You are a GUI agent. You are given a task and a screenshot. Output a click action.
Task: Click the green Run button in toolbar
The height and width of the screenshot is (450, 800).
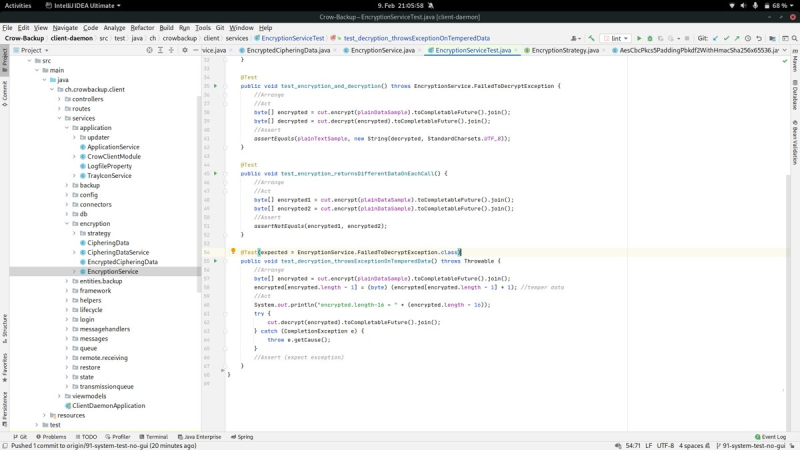coord(638,38)
